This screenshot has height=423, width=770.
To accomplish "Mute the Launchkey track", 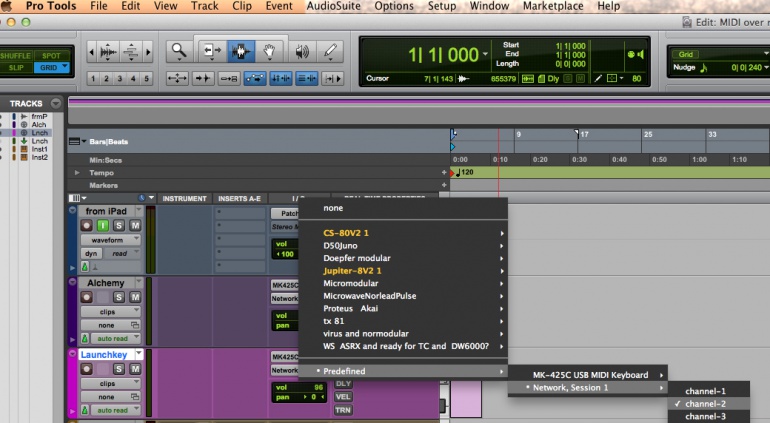I will coord(135,369).
